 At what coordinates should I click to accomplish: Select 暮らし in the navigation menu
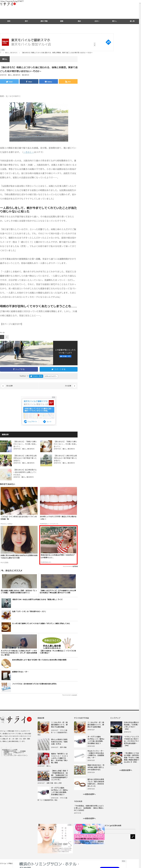click(114, 21)
